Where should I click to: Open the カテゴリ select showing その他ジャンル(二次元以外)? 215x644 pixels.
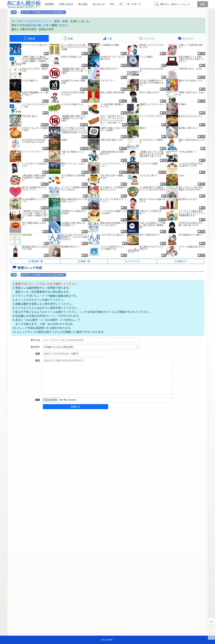[x=91, y=347]
